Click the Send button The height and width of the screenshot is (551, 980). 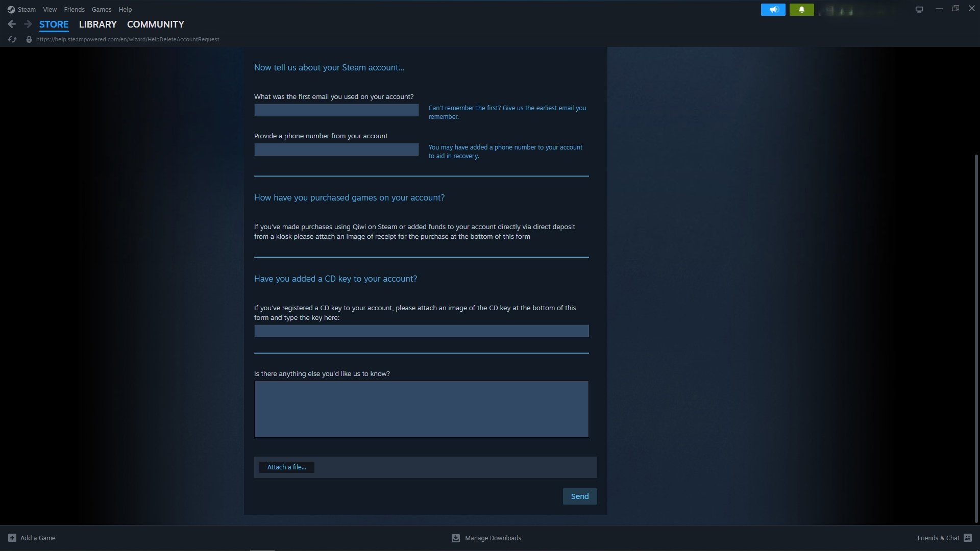pos(580,496)
